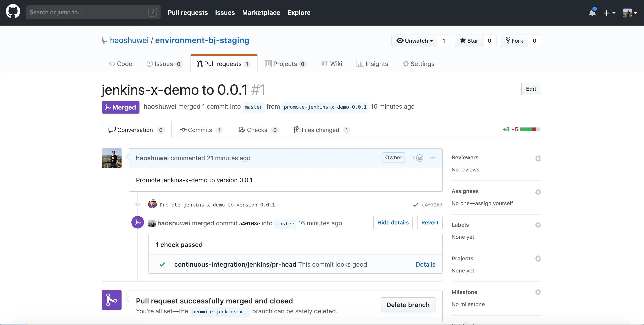Open the comment's three-dot menu

click(x=432, y=158)
